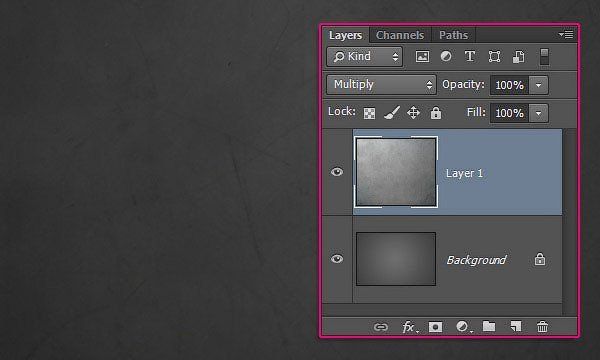600x360 pixels.
Task: Open the Kind filter dropdown
Action: tap(364, 57)
